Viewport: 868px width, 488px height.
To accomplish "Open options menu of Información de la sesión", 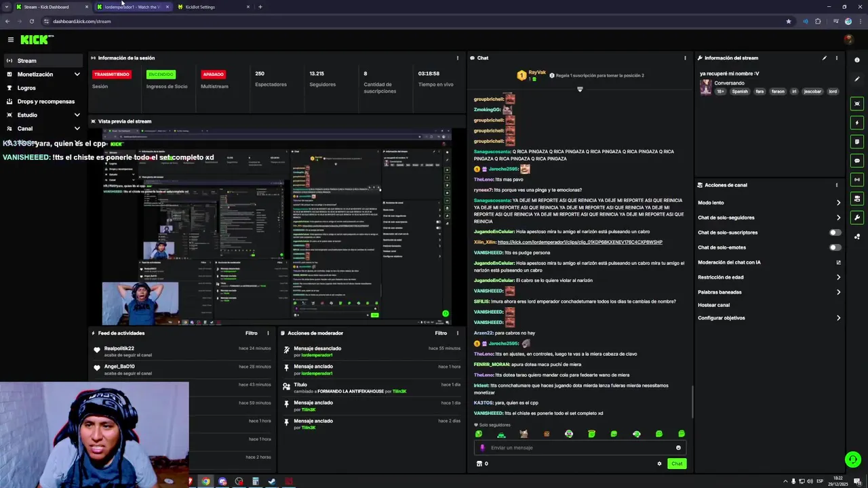I will [458, 58].
